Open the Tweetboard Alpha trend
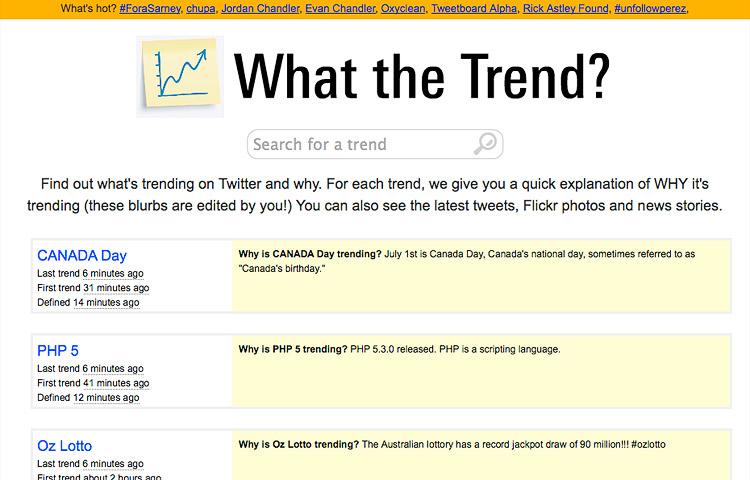 click(x=476, y=9)
